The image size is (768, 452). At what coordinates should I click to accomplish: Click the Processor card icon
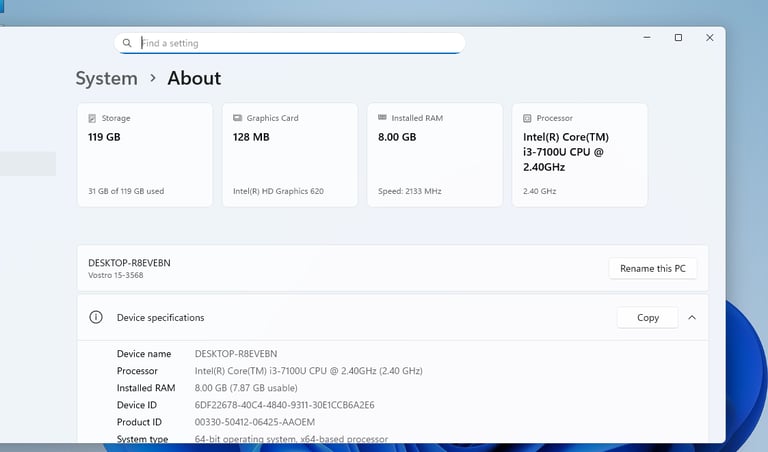[527, 118]
